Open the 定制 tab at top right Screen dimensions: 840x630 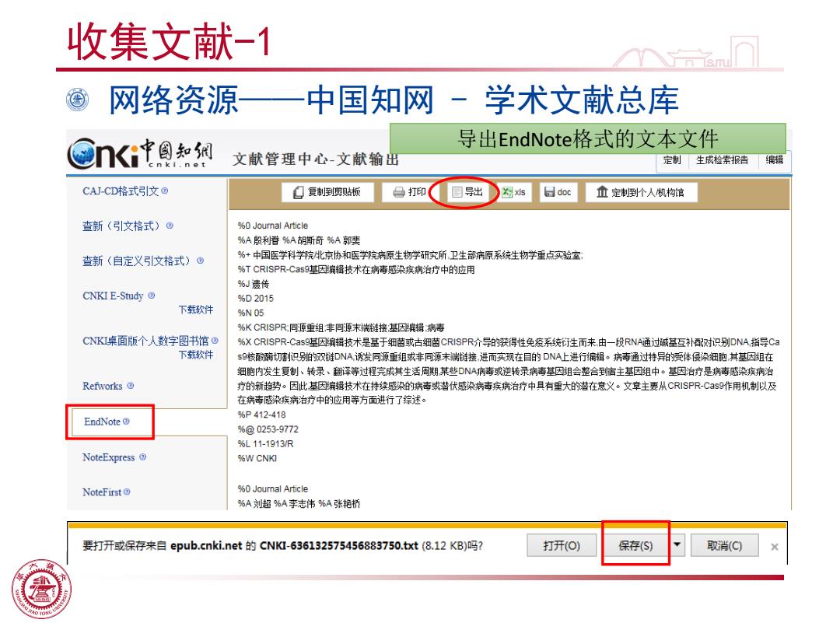[x=672, y=160]
